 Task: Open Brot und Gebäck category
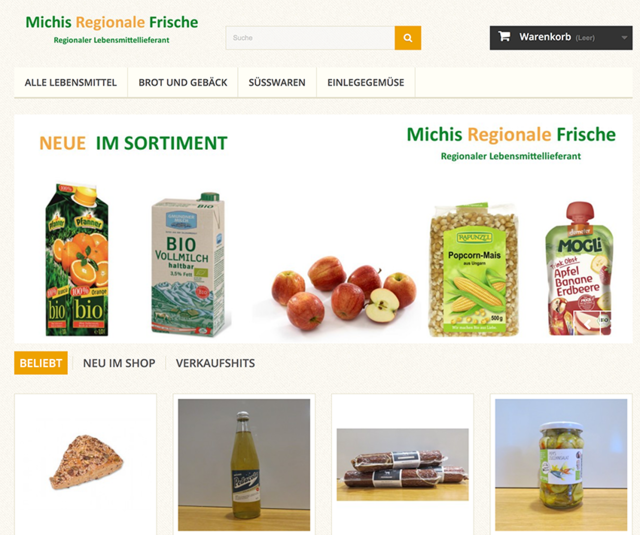point(183,82)
